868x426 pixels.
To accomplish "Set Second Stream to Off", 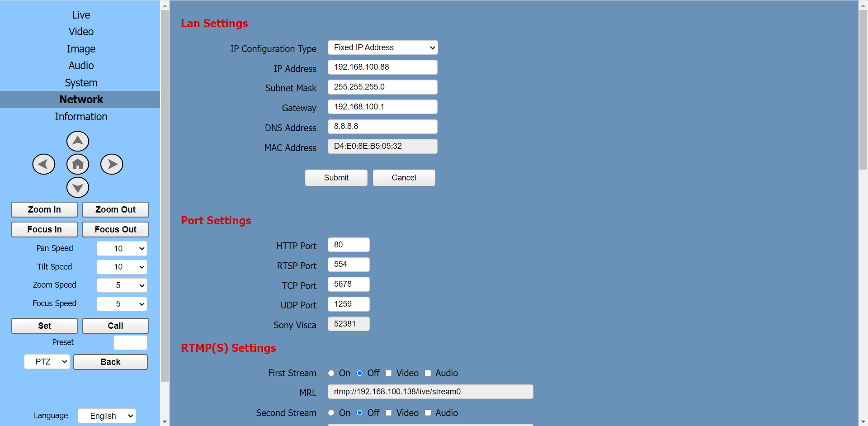I will pos(360,413).
